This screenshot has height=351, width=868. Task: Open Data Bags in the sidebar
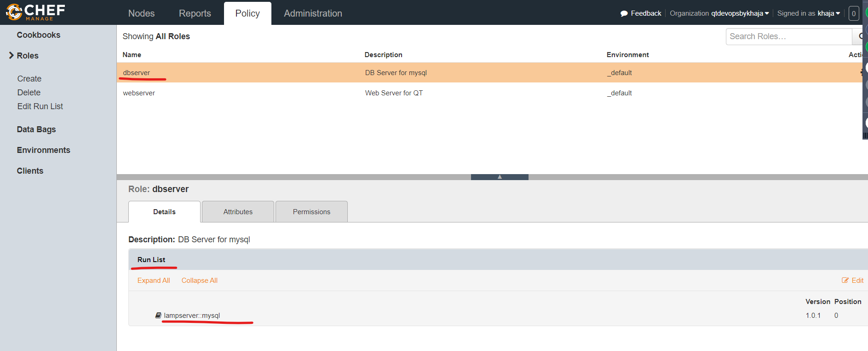[36, 129]
